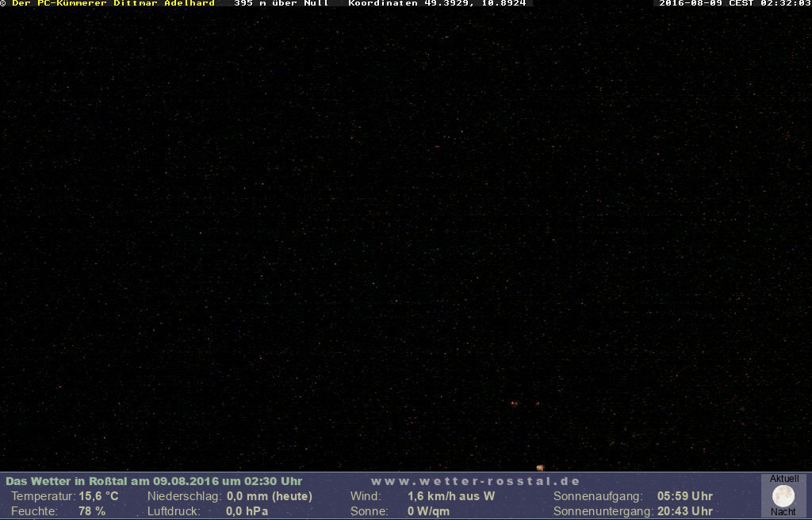Click the www.wetter-rosstal.de website address
Image resolution: width=812 pixels, height=520 pixels.
(476, 481)
